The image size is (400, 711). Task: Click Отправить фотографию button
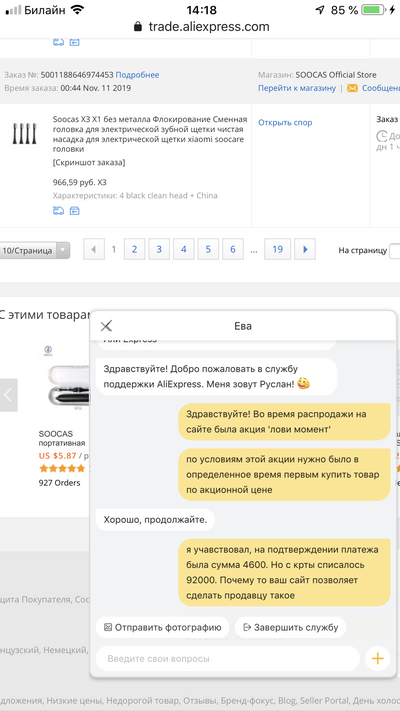coord(162,628)
